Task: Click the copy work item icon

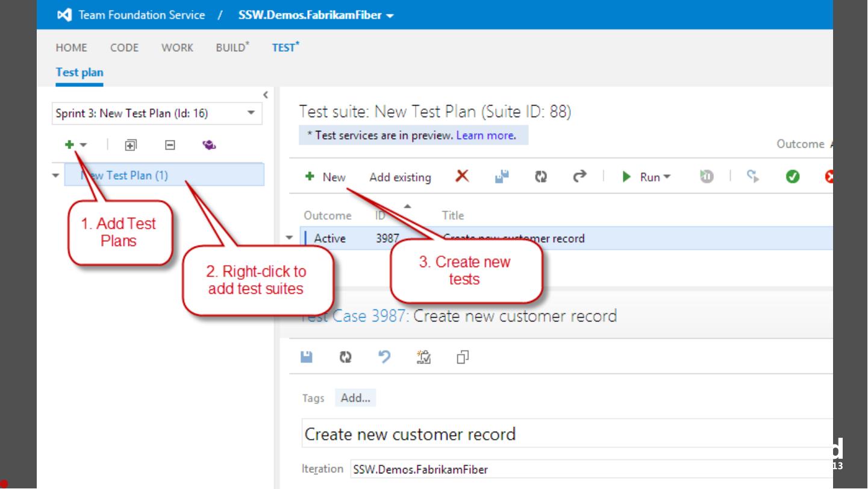Action: point(463,357)
